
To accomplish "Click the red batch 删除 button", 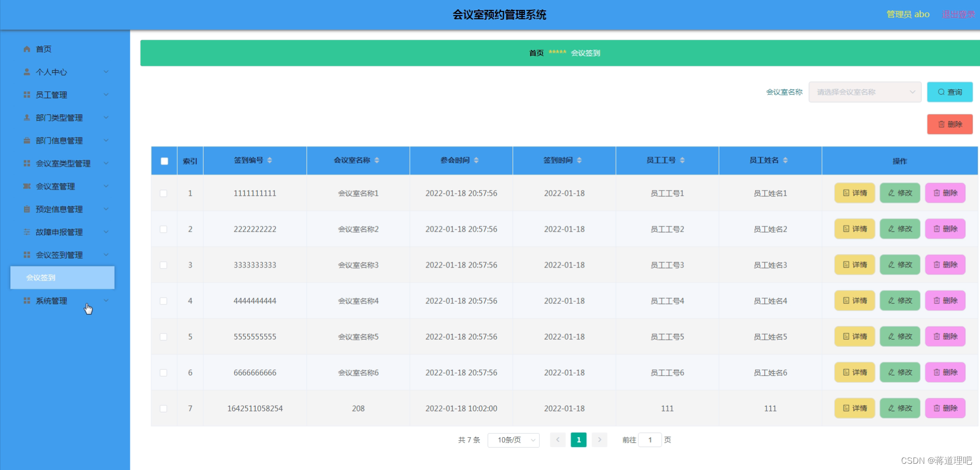I will 950,124.
